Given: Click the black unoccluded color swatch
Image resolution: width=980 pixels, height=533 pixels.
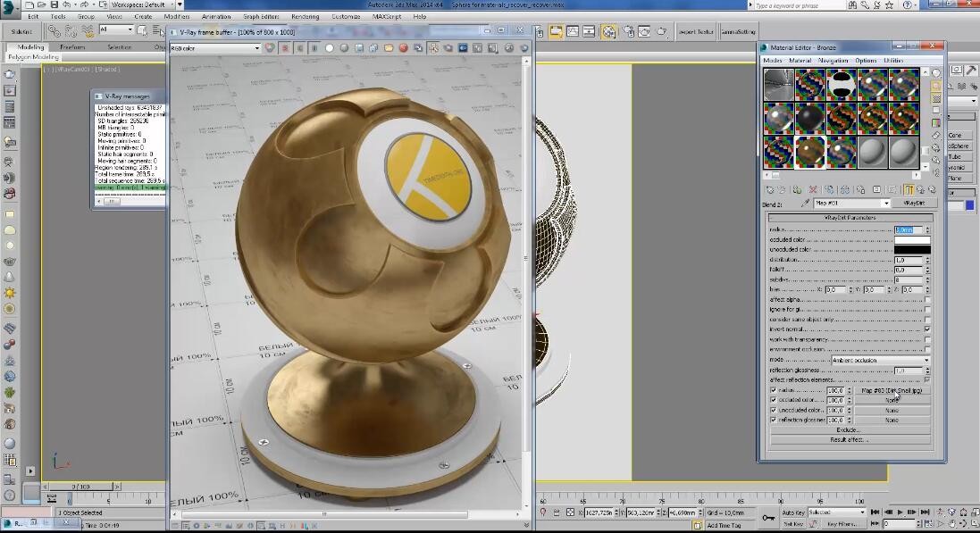Looking at the screenshot, I should point(912,249).
